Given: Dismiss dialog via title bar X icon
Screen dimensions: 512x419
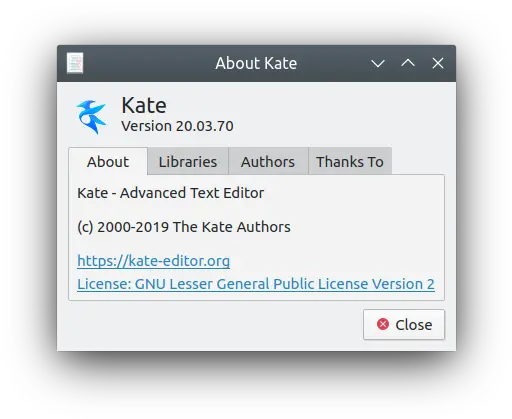Looking at the screenshot, I should [x=438, y=63].
